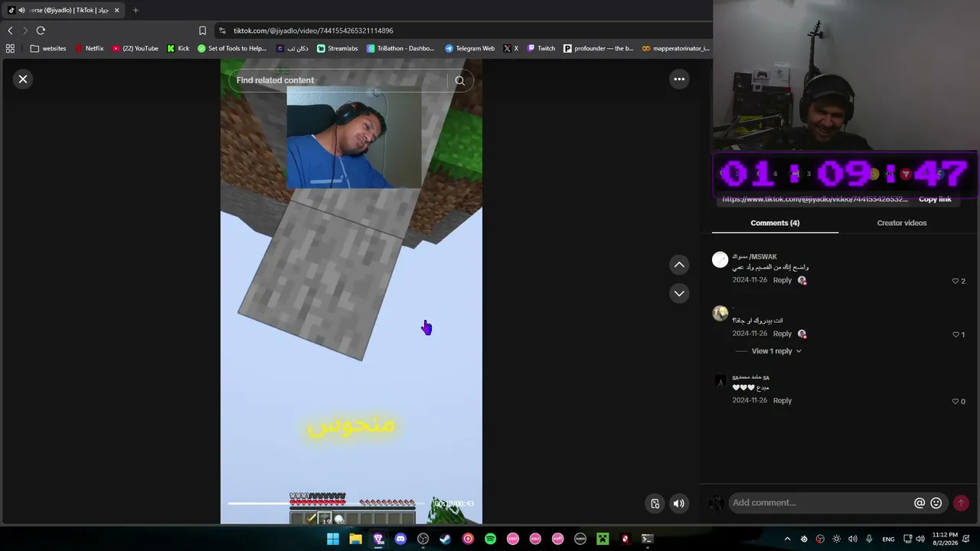Open File Explorer from the taskbar

pyautogui.click(x=355, y=539)
